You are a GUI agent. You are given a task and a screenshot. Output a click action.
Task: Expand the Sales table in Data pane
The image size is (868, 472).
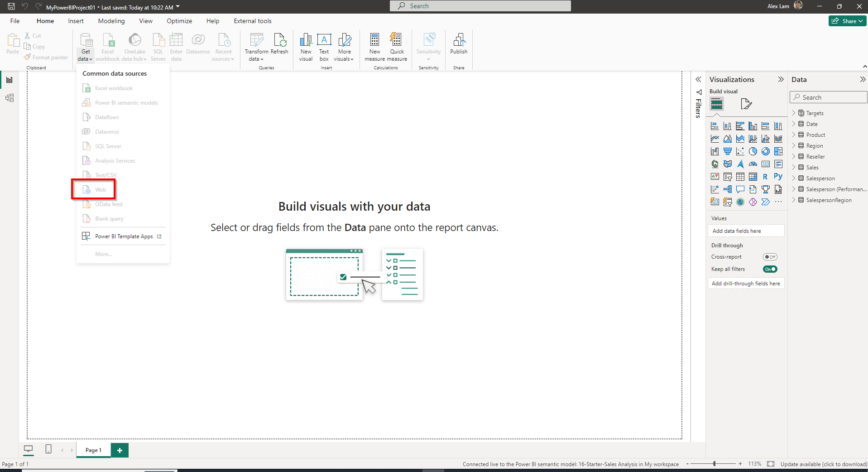[794, 167]
